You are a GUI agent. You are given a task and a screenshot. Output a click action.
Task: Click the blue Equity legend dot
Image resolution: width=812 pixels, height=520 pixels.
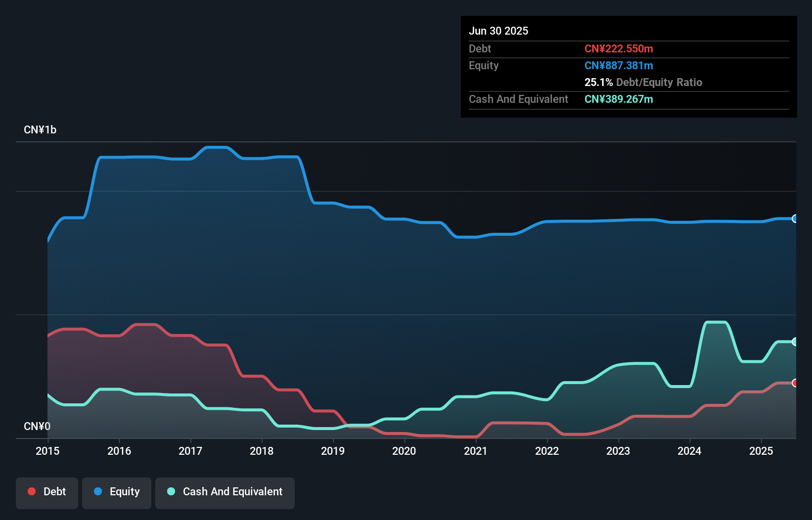[98, 491]
